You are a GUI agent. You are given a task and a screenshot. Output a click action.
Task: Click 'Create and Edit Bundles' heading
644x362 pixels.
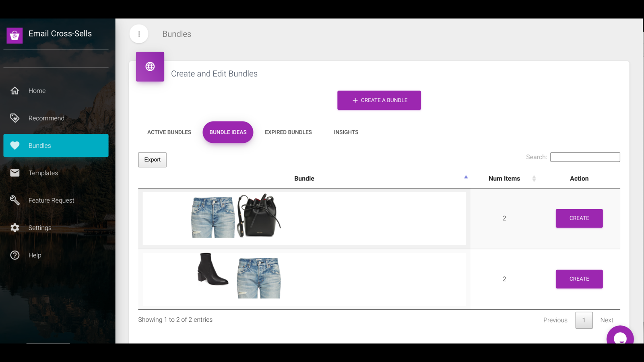214,74
